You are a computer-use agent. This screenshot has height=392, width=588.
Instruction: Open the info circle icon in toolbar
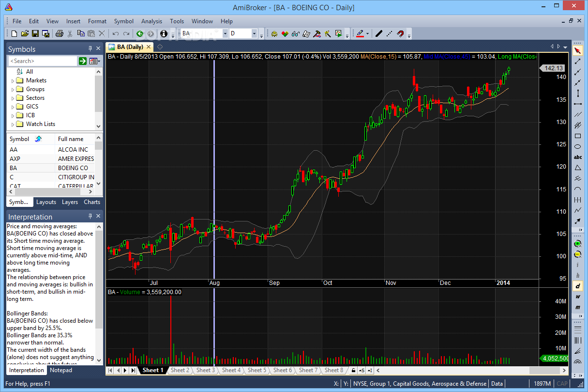point(164,34)
